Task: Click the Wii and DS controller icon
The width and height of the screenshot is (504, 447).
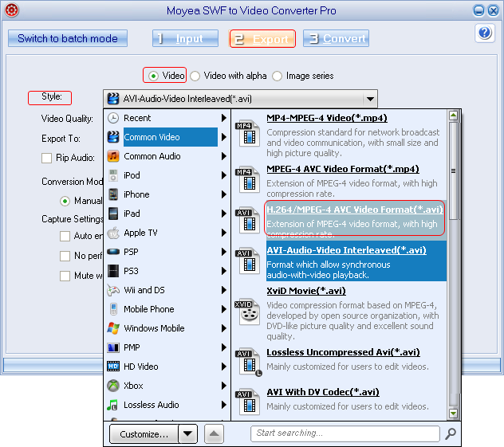Action: (x=113, y=290)
